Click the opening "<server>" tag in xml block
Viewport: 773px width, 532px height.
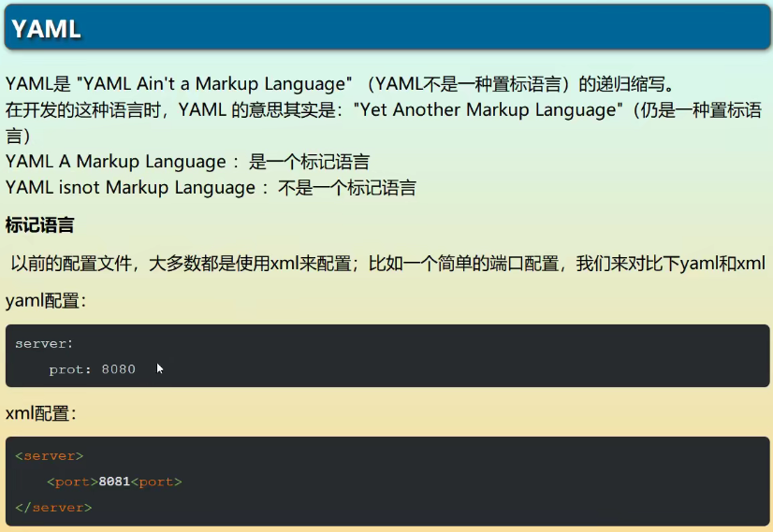(x=50, y=456)
